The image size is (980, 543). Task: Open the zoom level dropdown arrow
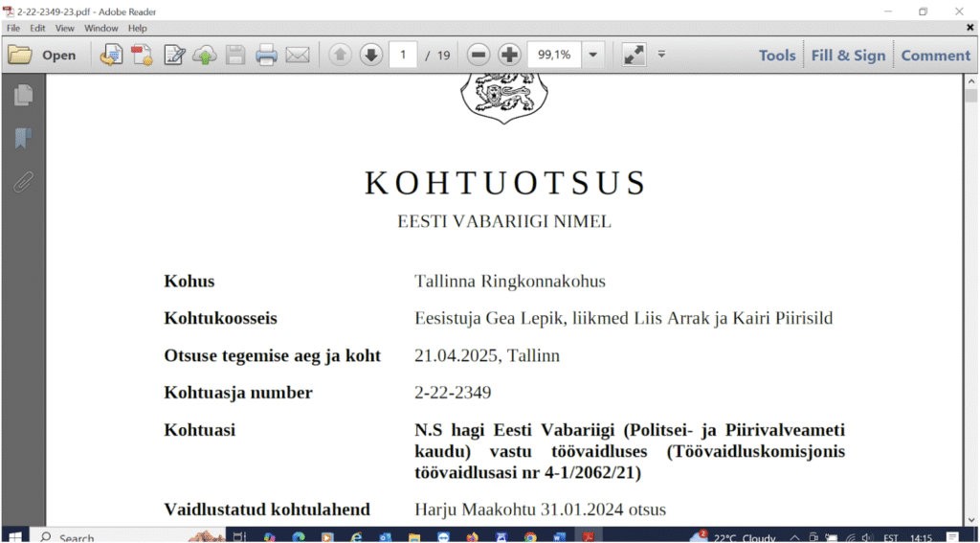click(x=593, y=55)
